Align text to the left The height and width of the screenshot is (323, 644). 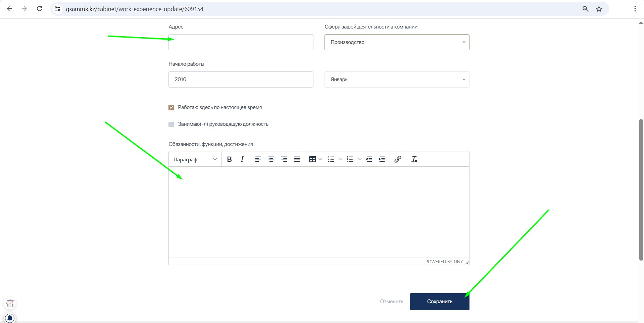coord(258,159)
